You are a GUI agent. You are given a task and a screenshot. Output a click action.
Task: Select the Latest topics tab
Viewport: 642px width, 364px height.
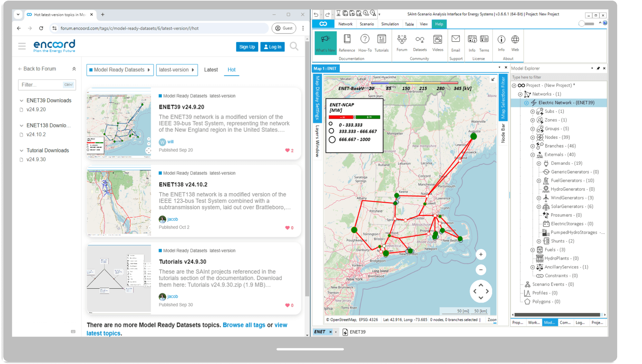(x=211, y=70)
